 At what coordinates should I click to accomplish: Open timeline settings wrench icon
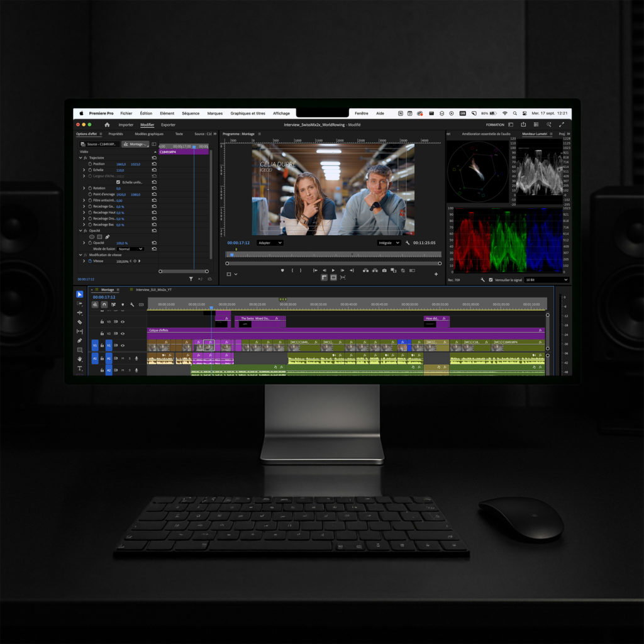click(x=132, y=304)
